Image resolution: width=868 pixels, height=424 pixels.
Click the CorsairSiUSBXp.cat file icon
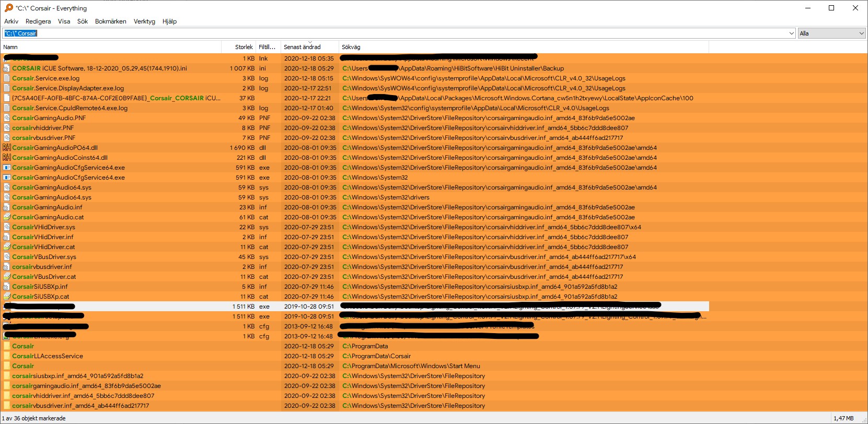click(x=7, y=297)
